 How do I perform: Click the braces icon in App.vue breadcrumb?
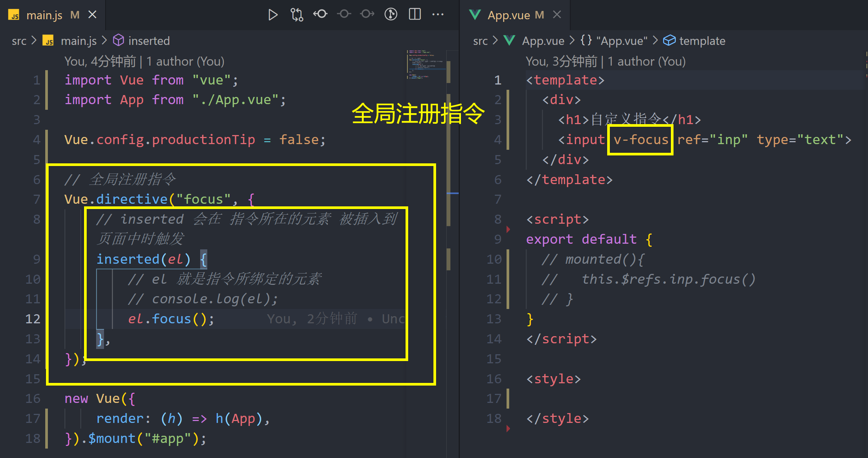click(x=586, y=40)
